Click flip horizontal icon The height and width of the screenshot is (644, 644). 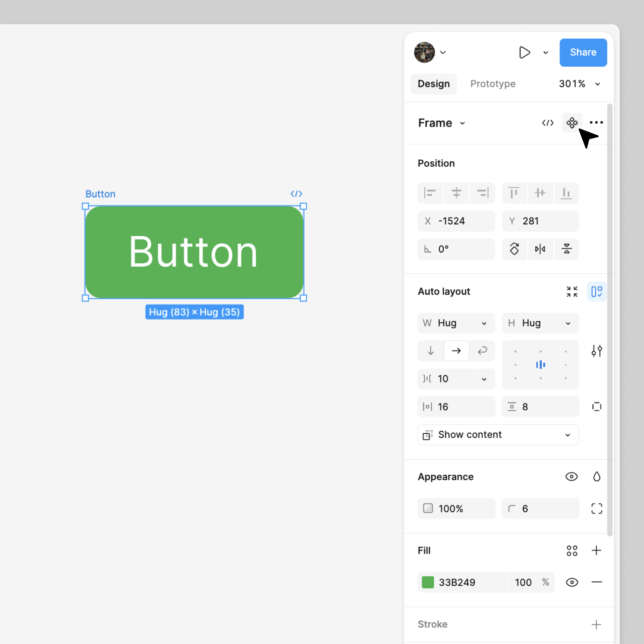click(540, 249)
